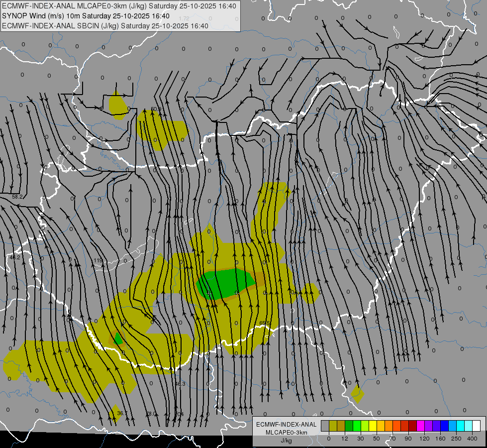Viewport: 487px width, 448px height.
Task: Click the MLCAPE0-3km label in bottom legend
Action: pos(287,433)
